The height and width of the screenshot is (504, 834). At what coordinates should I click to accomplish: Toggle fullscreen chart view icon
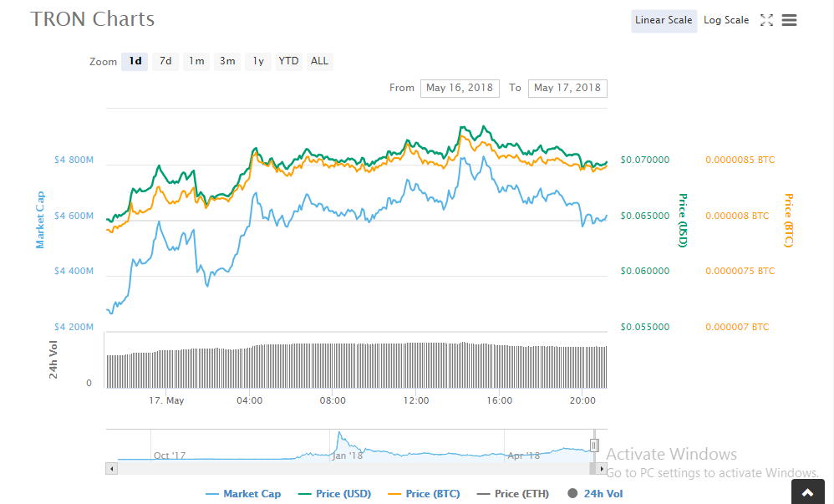click(766, 20)
